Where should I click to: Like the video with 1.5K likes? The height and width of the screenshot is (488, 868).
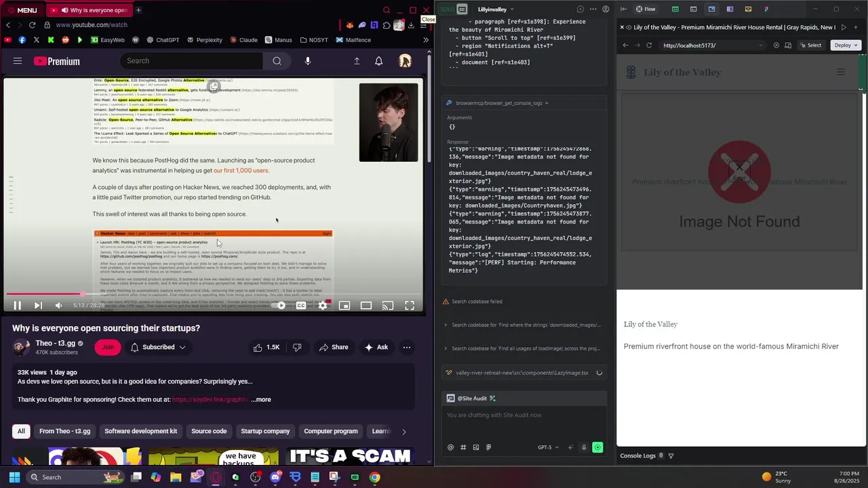click(267, 347)
